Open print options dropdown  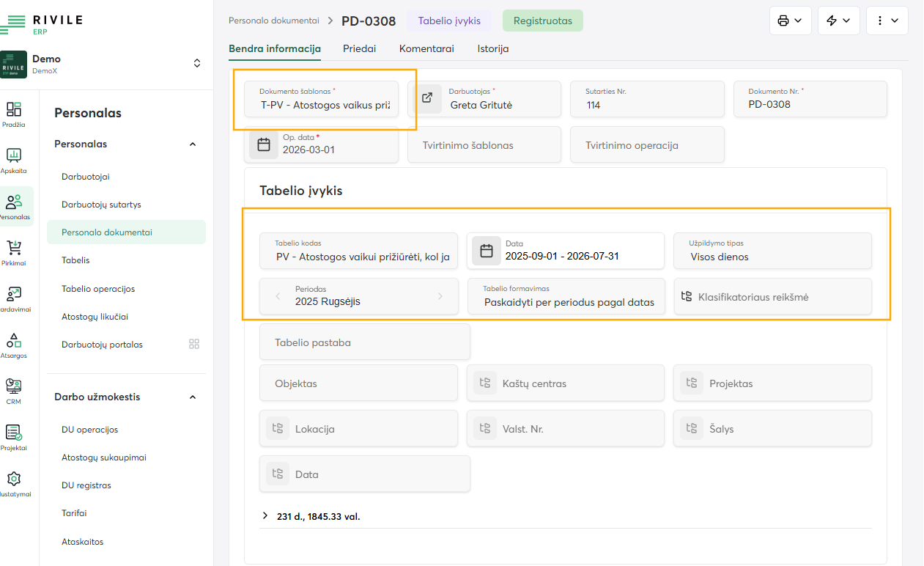pos(790,21)
